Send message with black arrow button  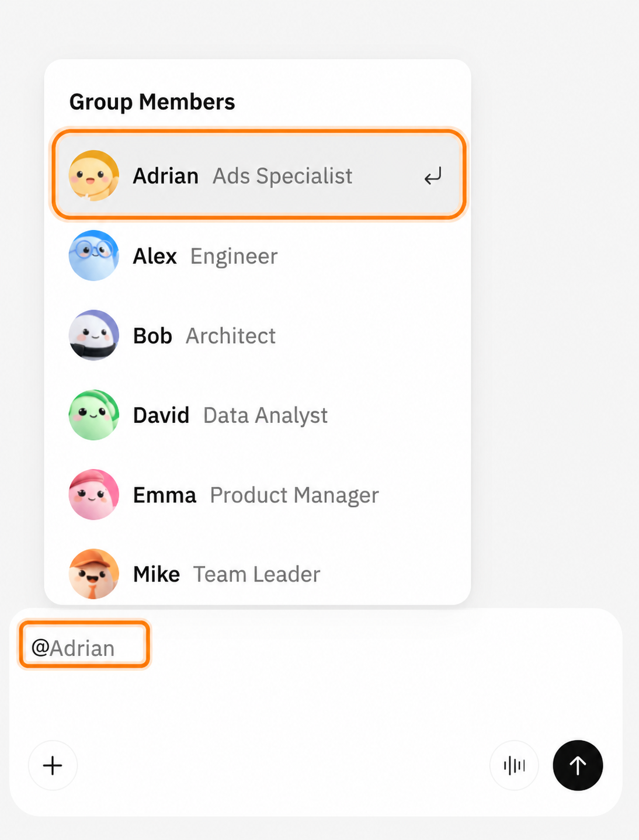578,765
